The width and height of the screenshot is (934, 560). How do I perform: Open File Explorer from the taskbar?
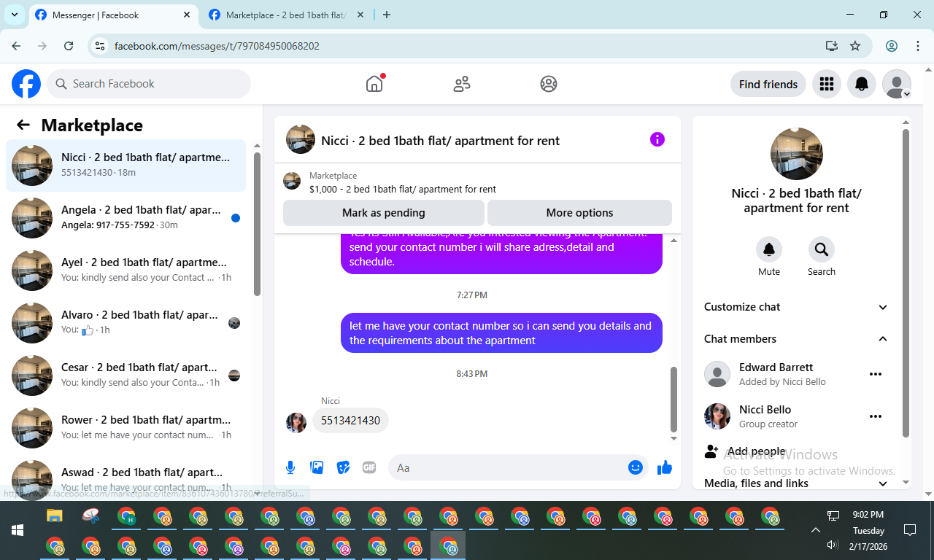click(55, 516)
